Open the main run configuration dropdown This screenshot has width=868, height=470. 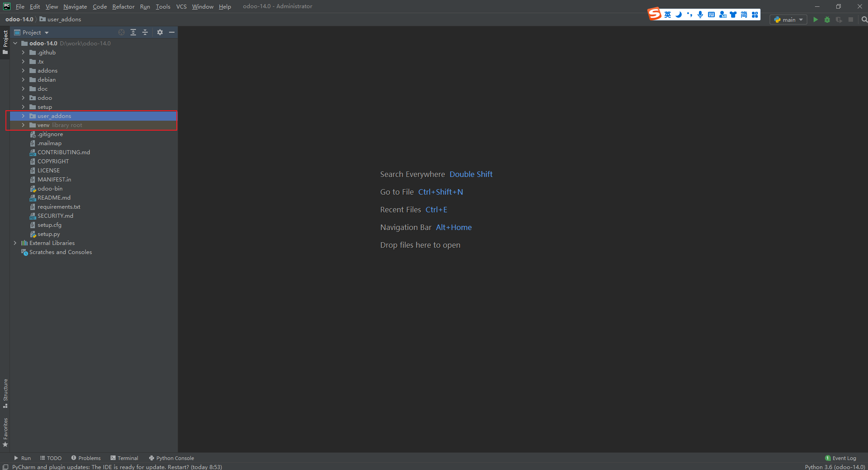(788, 20)
